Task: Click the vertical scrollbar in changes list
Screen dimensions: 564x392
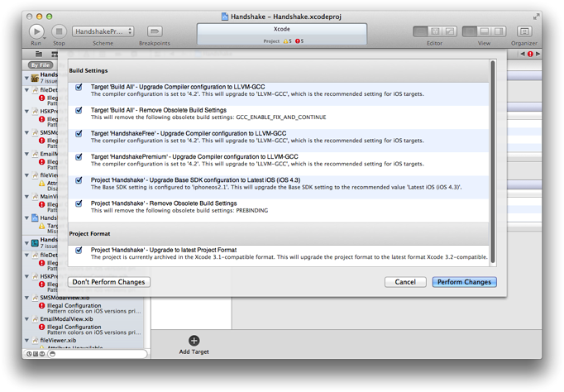Action: click(493, 162)
